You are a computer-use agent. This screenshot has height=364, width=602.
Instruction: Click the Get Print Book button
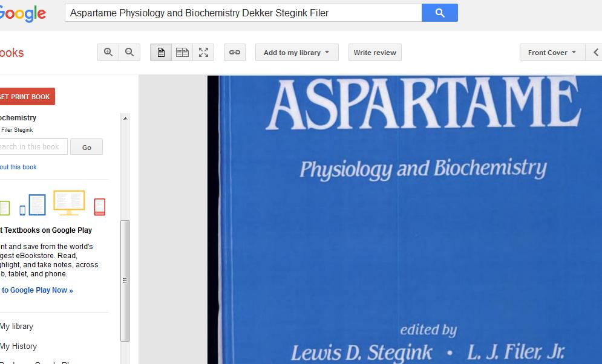(26, 96)
